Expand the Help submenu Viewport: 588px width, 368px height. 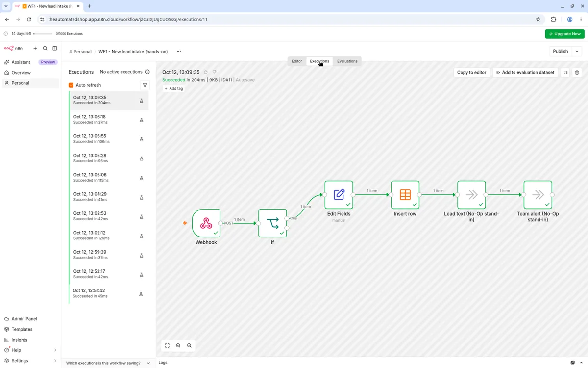[x=55, y=350]
